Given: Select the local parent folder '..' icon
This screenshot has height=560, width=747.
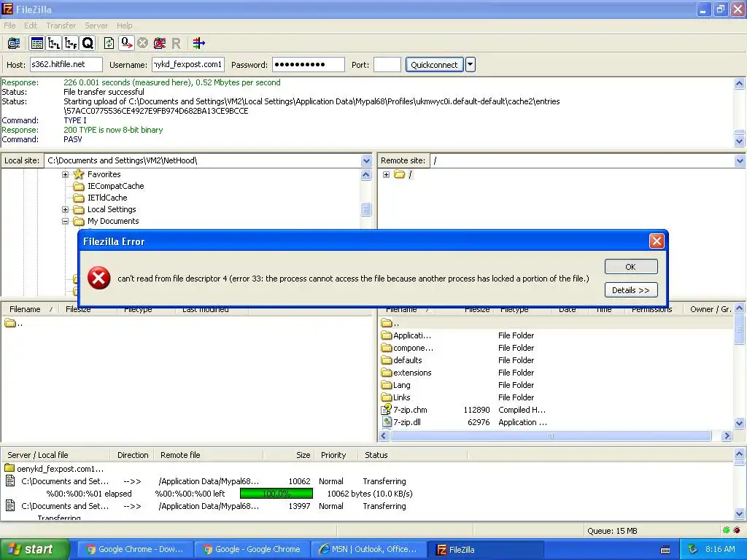Looking at the screenshot, I should pos(10,323).
